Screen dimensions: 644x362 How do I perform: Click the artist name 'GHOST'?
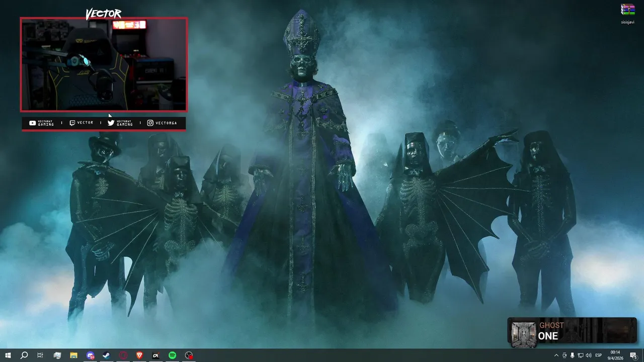click(x=551, y=325)
